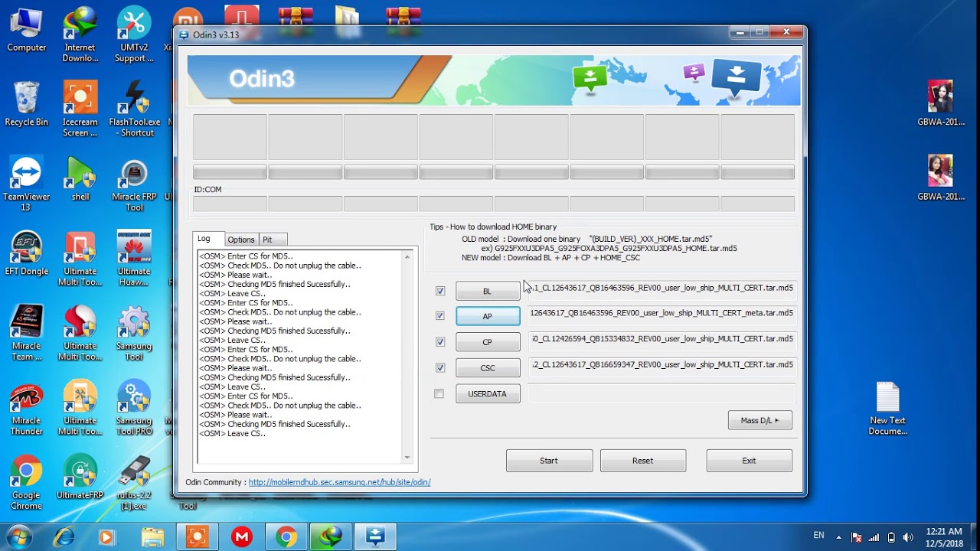Image resolution: width=980 pixels, height=551 pixels.
Task: Click the USERDATA browse button
Action: pos(488,394)
